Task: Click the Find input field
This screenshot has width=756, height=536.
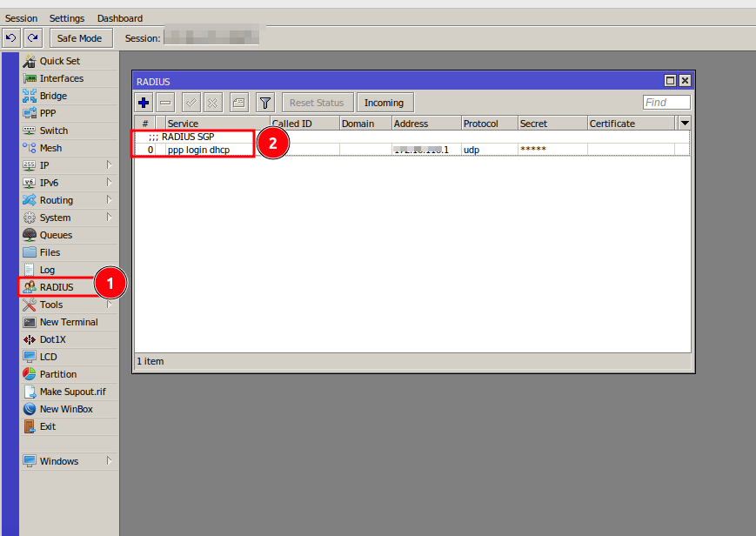Action: [666, 103]
